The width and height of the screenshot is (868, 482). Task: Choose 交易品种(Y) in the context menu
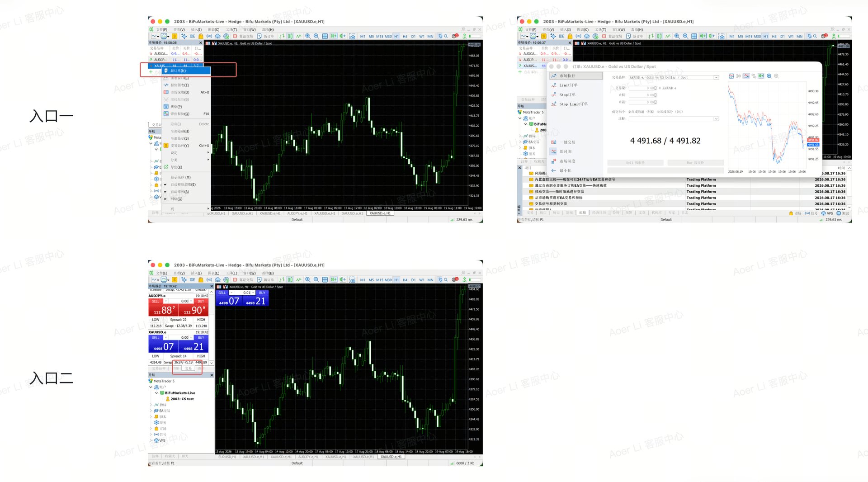tap(186, 146)
